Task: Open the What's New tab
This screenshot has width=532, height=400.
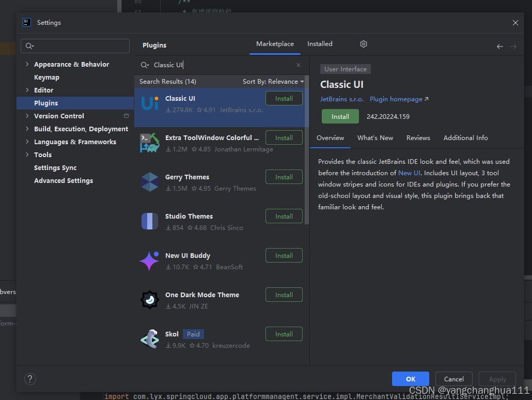Action: (375, 138)
